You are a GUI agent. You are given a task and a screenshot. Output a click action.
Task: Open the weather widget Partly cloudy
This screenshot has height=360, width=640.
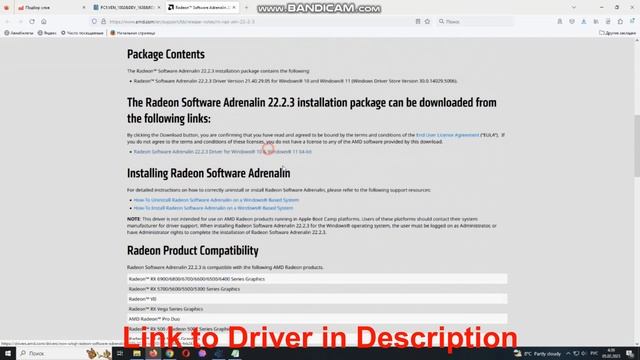[537, 353]
